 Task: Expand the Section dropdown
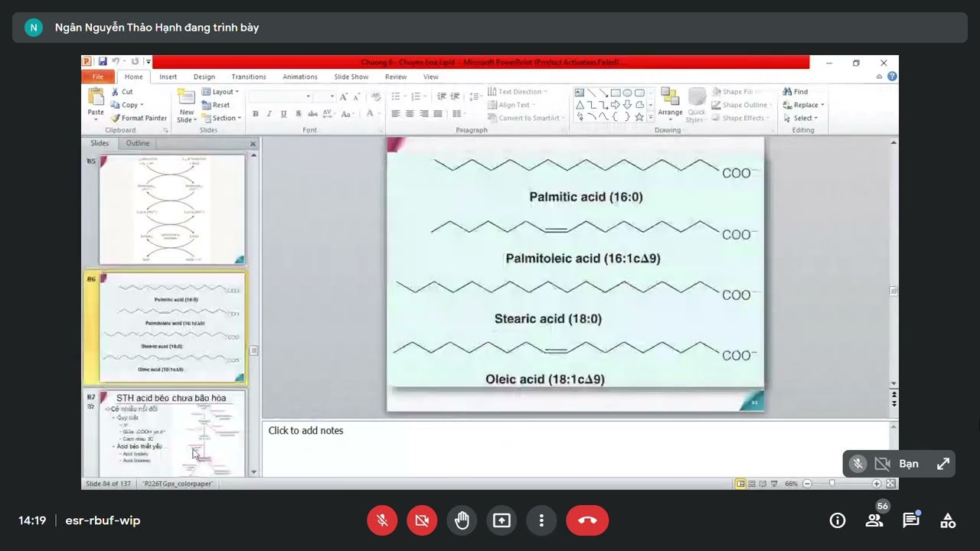(x=221, y=118)
